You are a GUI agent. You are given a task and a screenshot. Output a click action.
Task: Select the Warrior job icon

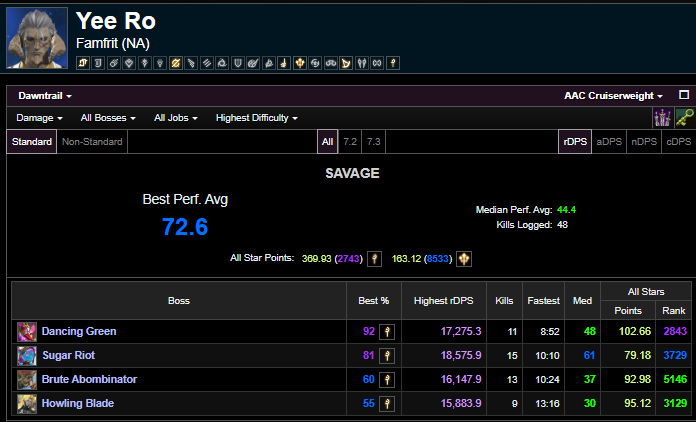pyautogui.click(x=377, y=63)
